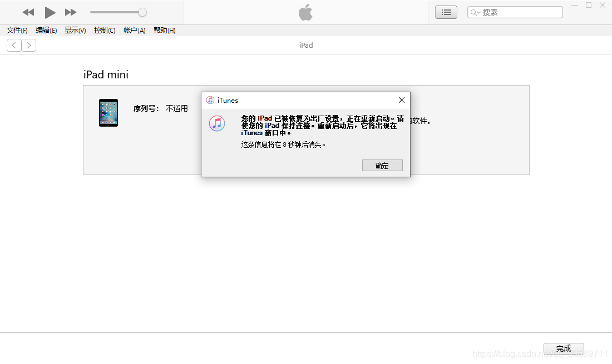This screenshot has width=612, height=364.
Task: Open the 帮助(H) menu
Action: [164, 31]
